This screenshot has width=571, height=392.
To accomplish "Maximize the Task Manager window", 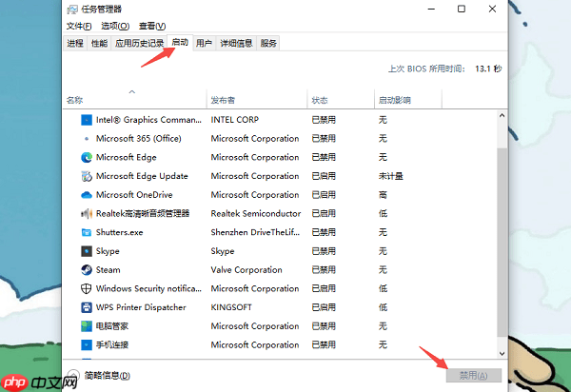I will [462, 10].
